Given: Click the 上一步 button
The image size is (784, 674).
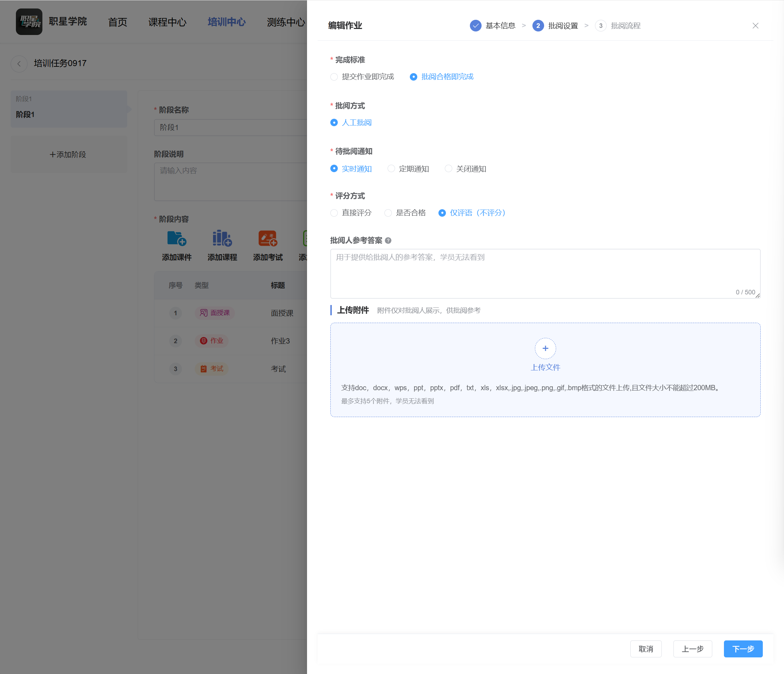Looking at the screenshot, I should pyautogui.click(x=693, y=649).
